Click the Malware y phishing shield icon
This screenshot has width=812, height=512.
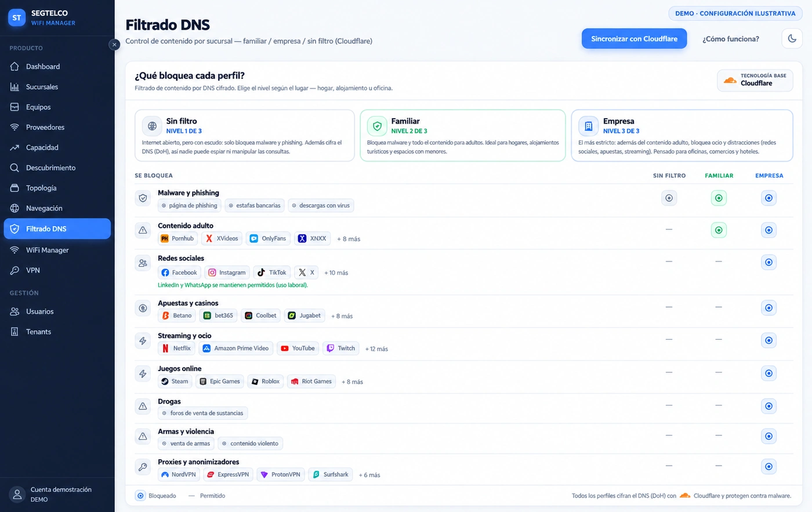[143, 198]
